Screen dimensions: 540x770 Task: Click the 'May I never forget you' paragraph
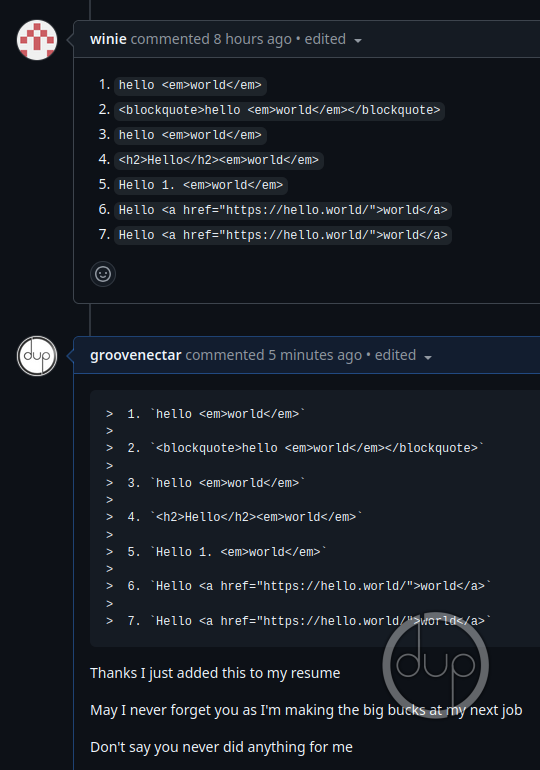(306, 710)
